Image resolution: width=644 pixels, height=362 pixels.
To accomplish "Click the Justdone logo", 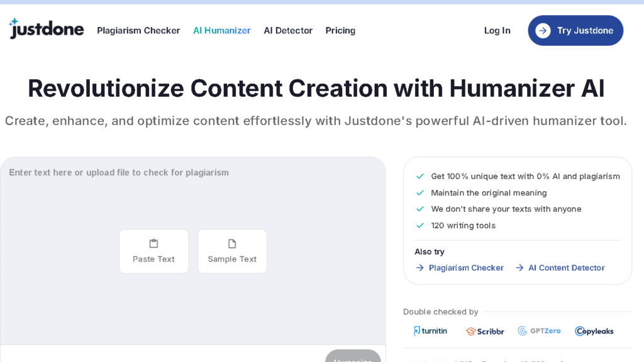I will (47, 29).
